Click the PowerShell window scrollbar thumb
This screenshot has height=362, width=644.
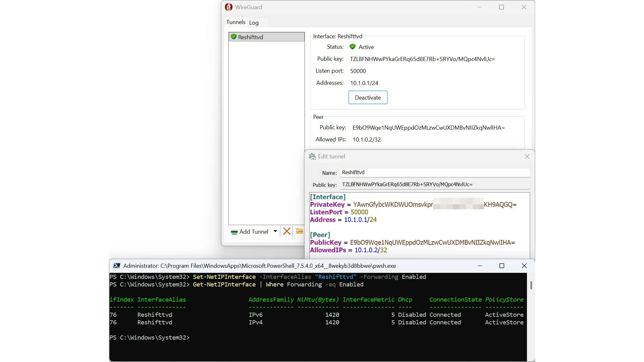531,285
